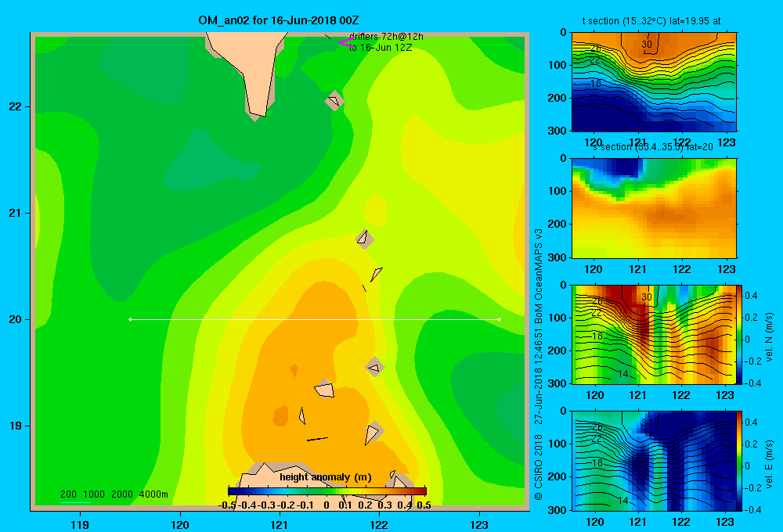This screenshot has width=783, height=532.
Task: Select the temperature section plot
Action: click(x=654, y=82)
